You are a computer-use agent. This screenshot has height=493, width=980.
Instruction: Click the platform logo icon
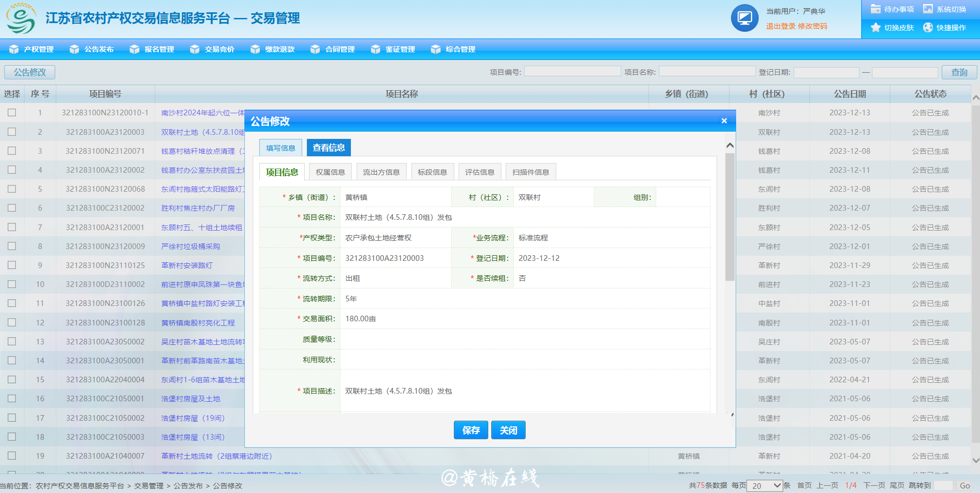21,18
